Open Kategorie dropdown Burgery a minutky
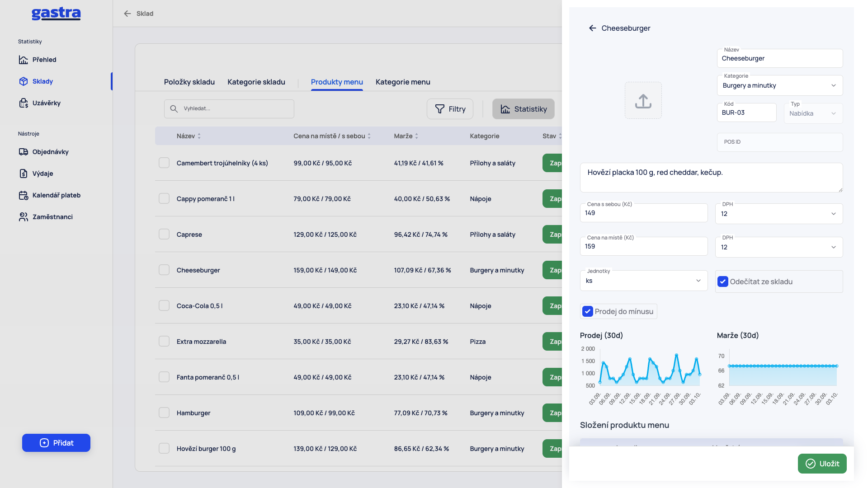 click(780, 85)
